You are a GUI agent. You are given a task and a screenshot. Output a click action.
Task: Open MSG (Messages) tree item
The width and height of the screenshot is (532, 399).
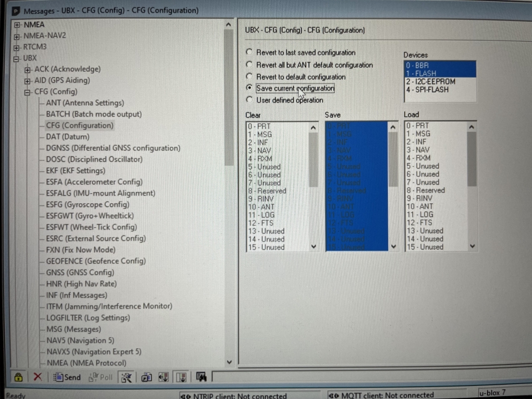coord(74,329)
